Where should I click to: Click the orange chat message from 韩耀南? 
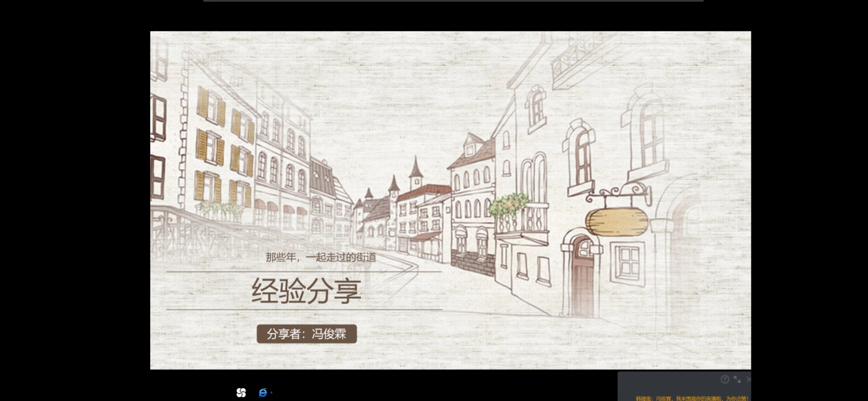692,398
